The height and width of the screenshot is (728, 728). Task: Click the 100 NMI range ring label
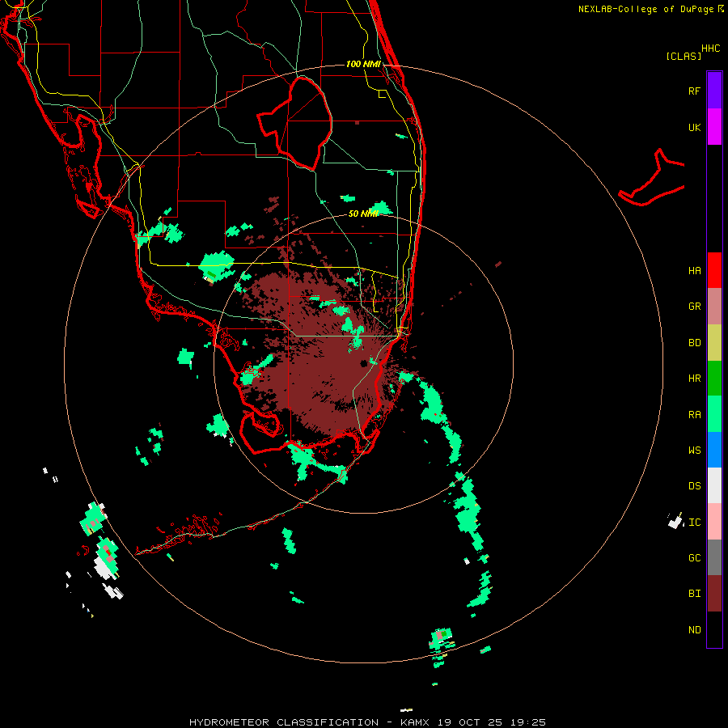[x=363, y=64]
